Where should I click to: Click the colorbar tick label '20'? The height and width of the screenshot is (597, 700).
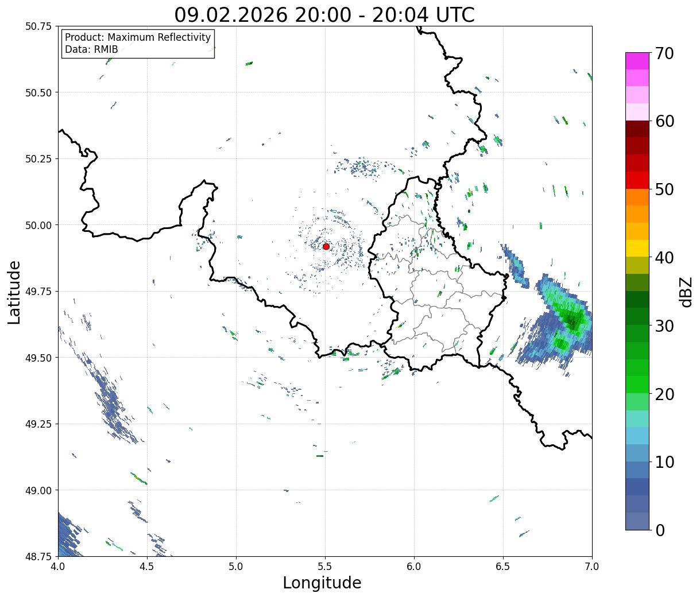click(x=664, y=394)
